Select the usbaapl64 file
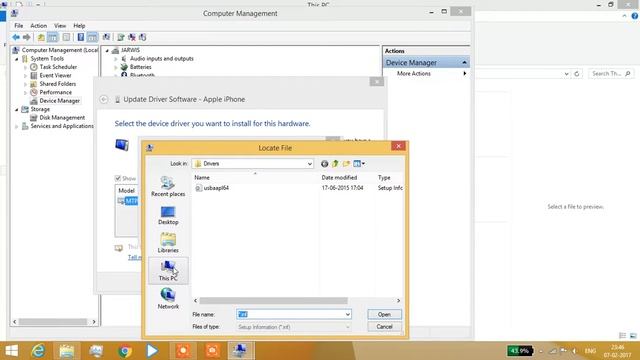 [212, 188]
